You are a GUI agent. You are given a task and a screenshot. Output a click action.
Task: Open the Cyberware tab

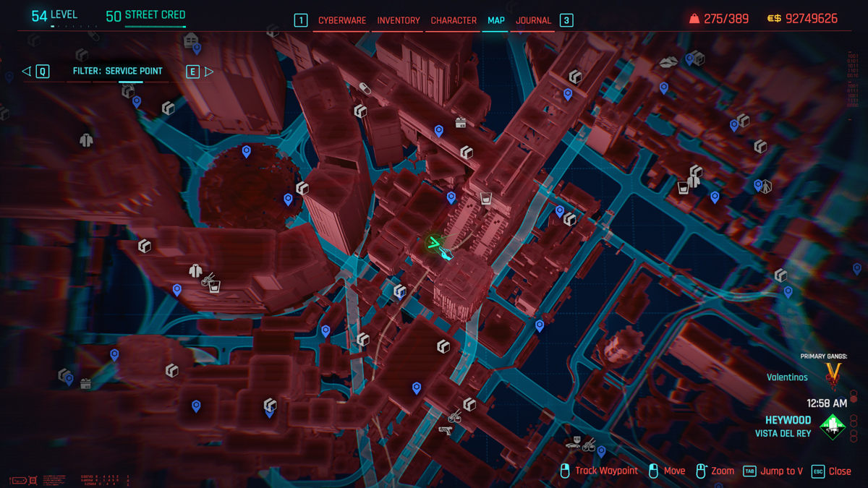[x=342, y=20]
